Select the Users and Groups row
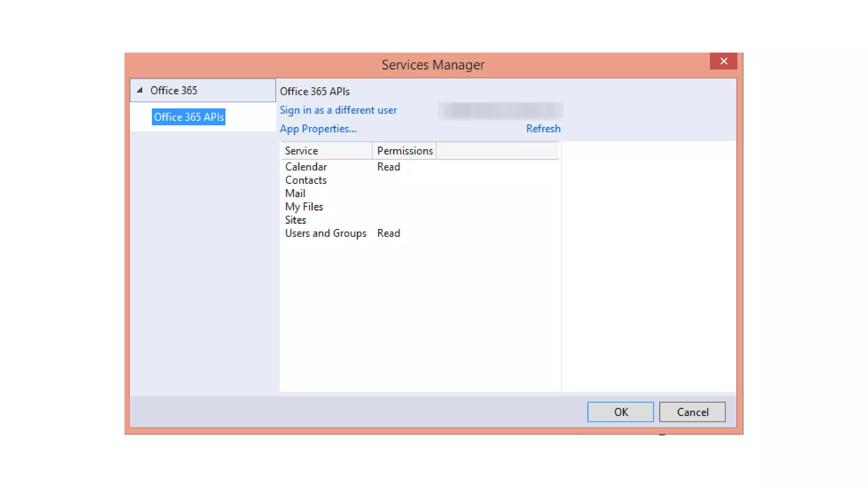Screen dimensions: 868x488 click(x=325, y=233)
